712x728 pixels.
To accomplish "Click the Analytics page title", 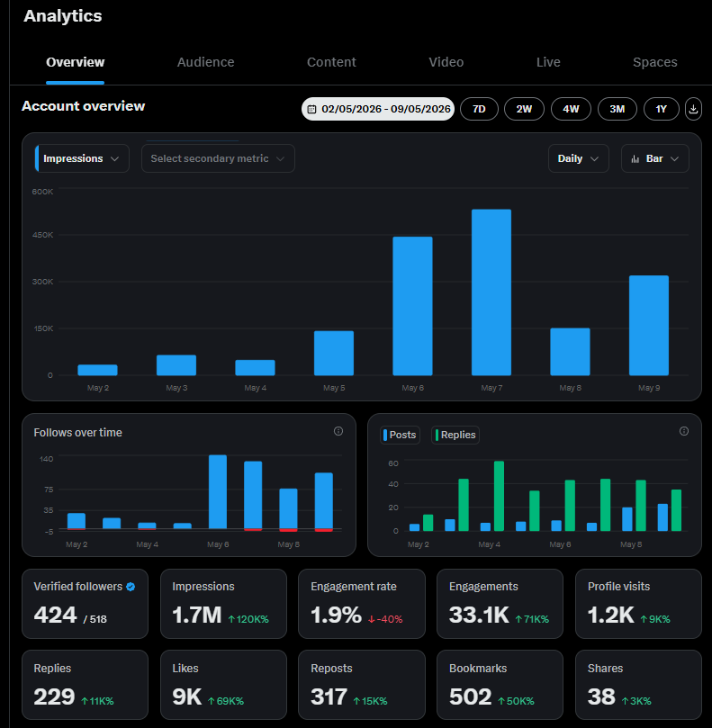I will click(x=63, y=16).
